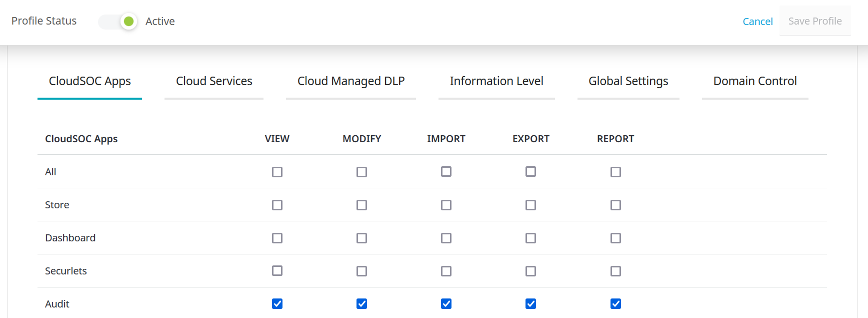Viewport: 868px width, 318px height.
Task: Enable VIEW for Securlets
Action: coord(277,271)
